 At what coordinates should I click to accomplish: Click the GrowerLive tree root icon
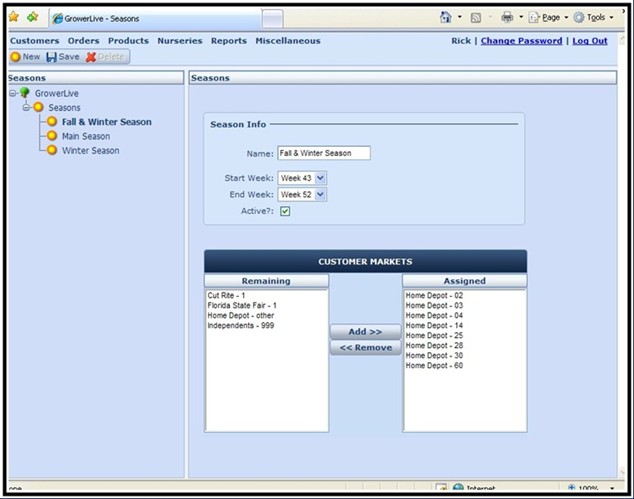coord(24,93)
